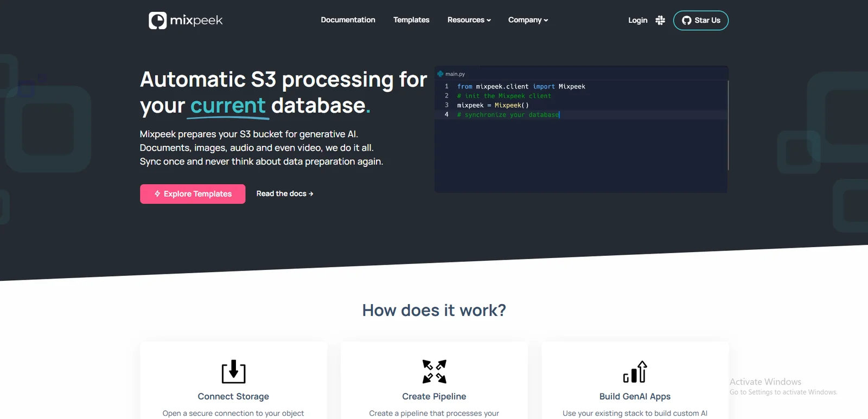868x419 pixels.
Task: Open the Slack community icon
Action: 660,20
